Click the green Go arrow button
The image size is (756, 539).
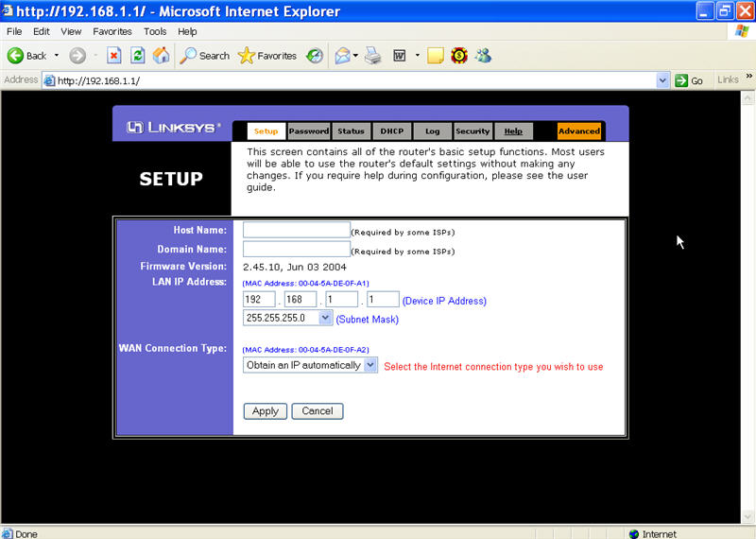(x=681, y=80)
